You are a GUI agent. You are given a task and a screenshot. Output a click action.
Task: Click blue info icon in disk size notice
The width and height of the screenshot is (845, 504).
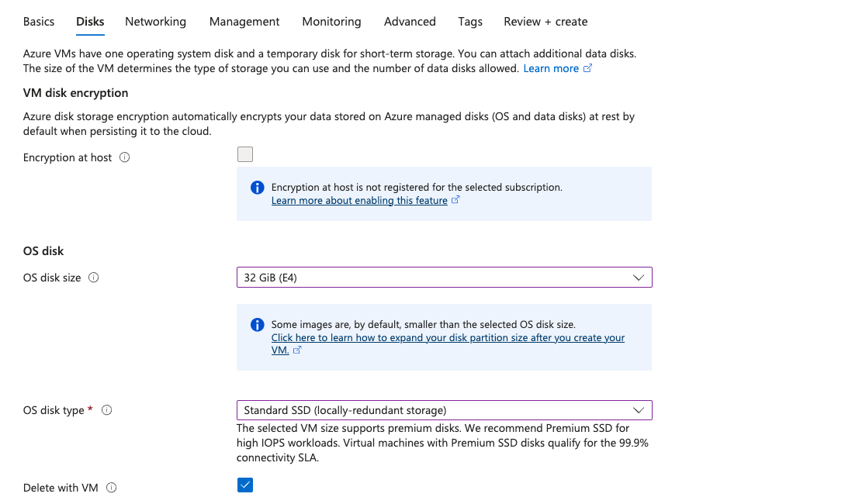point(258,325)
